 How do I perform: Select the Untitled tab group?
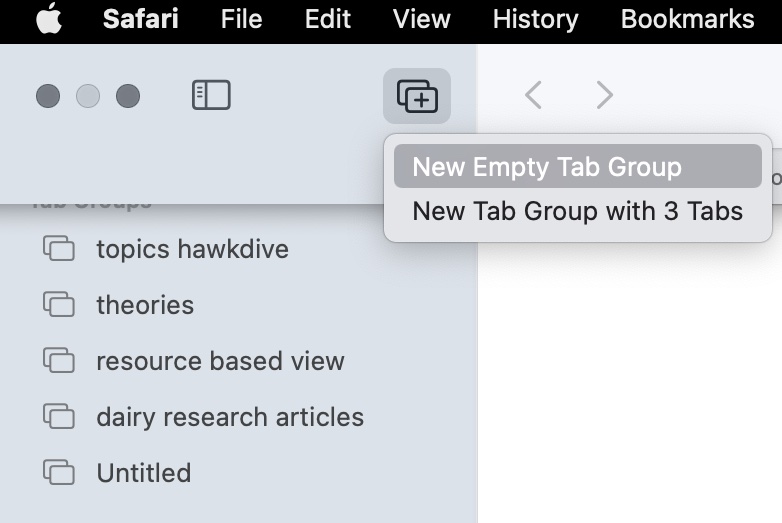pyautogui.click(x=143, y=473)
